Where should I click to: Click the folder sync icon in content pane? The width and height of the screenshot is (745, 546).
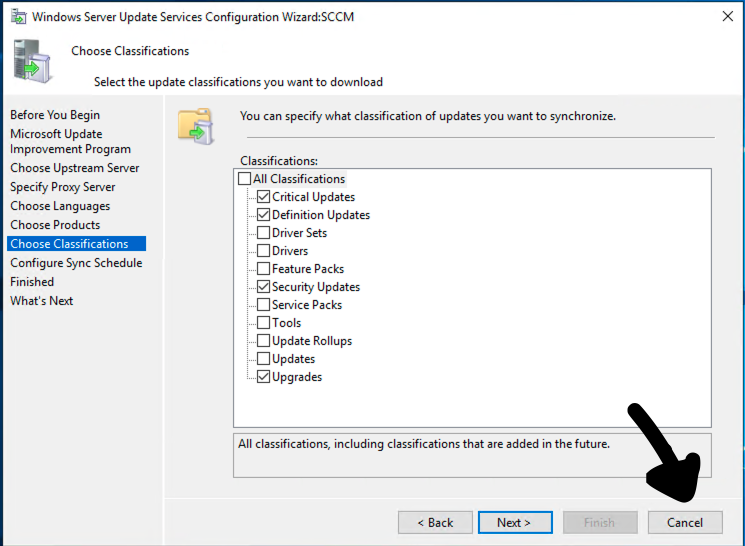(x=195, y=125)
